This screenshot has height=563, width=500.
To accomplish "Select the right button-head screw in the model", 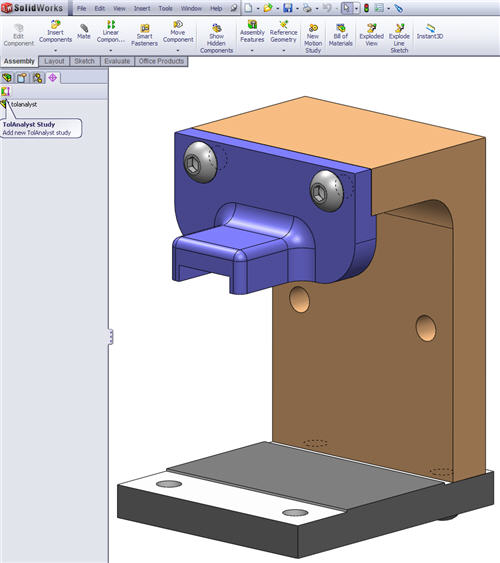I will 326,191.
